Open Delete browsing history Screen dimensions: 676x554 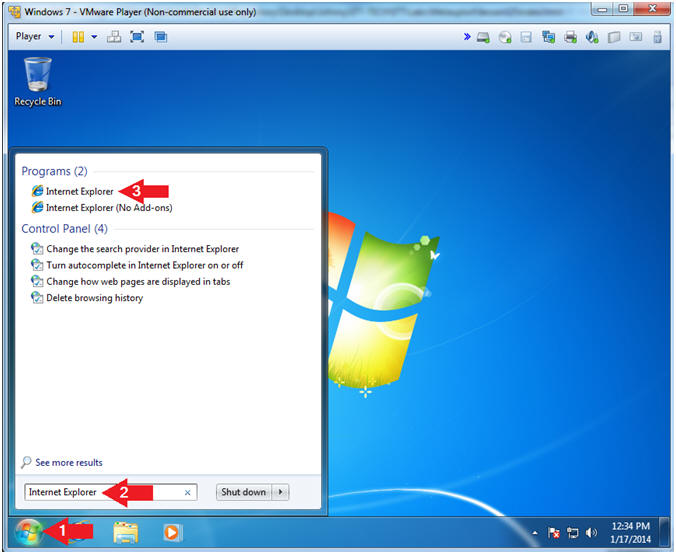pyautogui.click(x=87, y=297)
